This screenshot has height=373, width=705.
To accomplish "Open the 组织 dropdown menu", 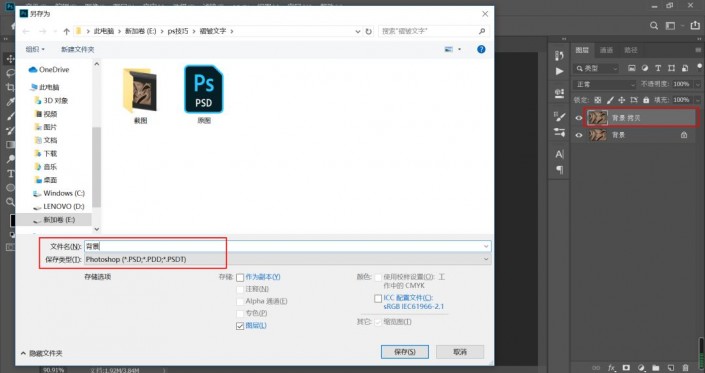I will (35, 49).
